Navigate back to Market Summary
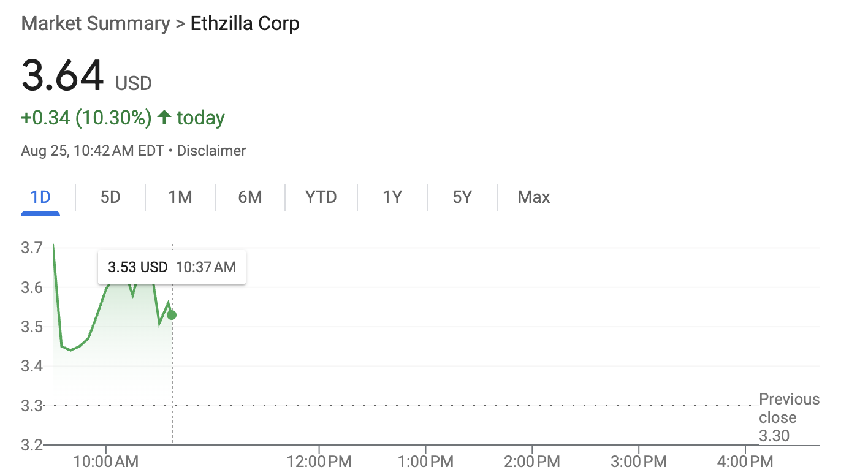 [94, 23]
